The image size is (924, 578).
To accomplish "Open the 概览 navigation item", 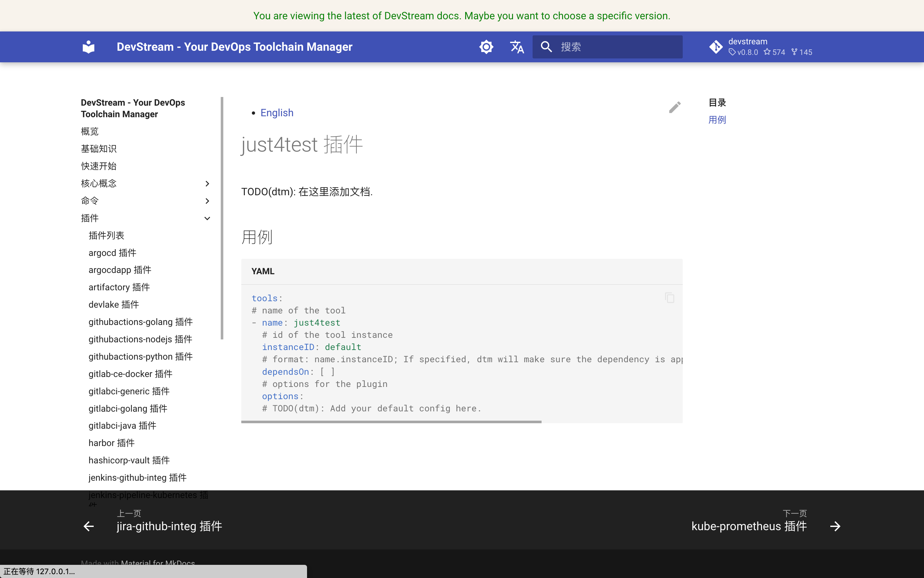I will click(90, 132).
